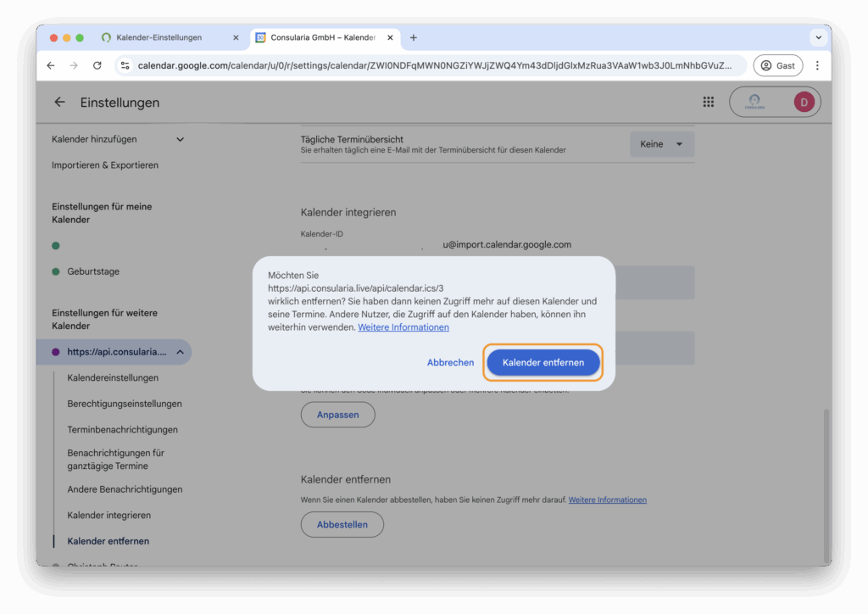Click Einstellungen für meine Kalender heading
The height and width of the screenshot is (614, 868).
click(102, 213)
